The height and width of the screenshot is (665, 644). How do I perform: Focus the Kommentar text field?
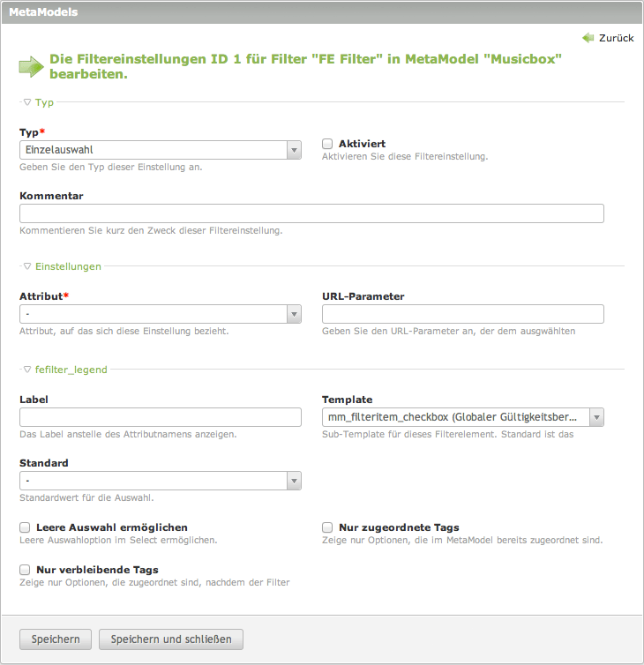pyautogui.click(x=311, y=213)
